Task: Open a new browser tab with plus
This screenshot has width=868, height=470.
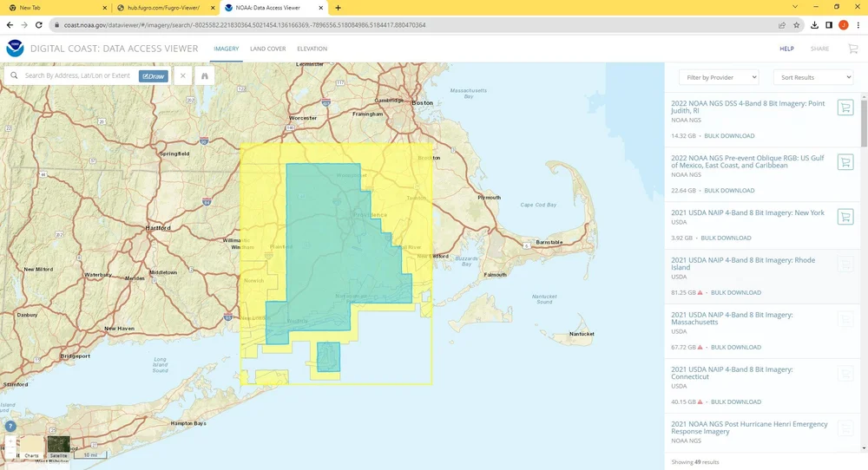Action: click(338, 8)
